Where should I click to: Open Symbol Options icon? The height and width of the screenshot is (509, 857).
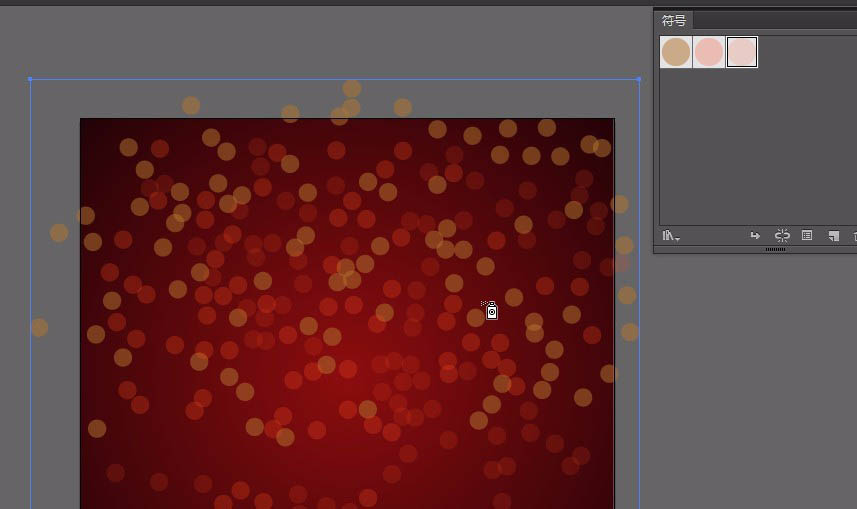807,235
